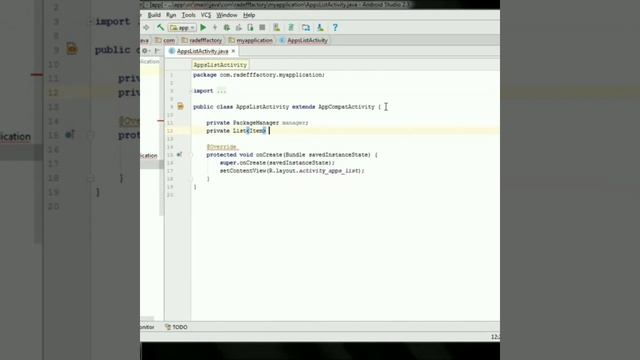Viewport: 640px width, 360px height.
Task: Click the 'setContentView' call in code
Action: pos(243,171)
